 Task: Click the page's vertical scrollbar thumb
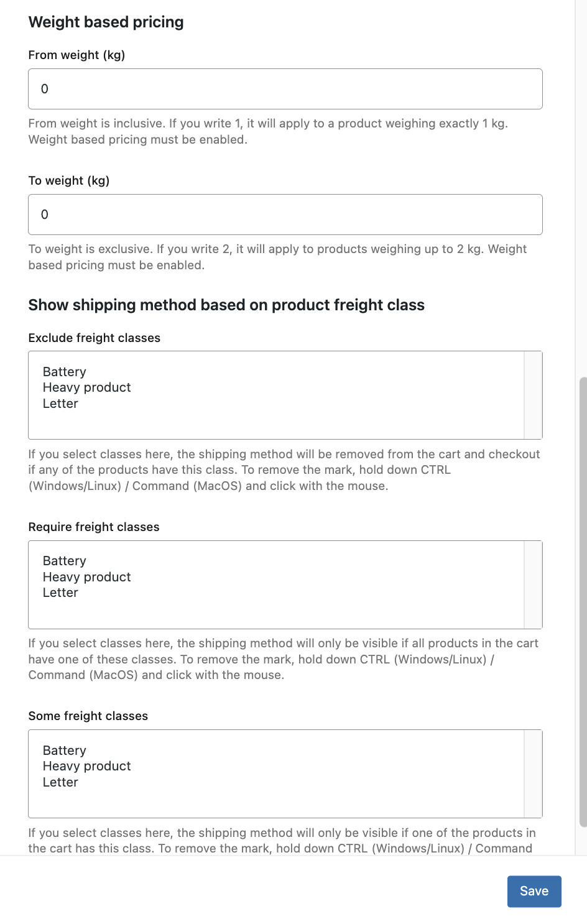[x=583, y=601]
